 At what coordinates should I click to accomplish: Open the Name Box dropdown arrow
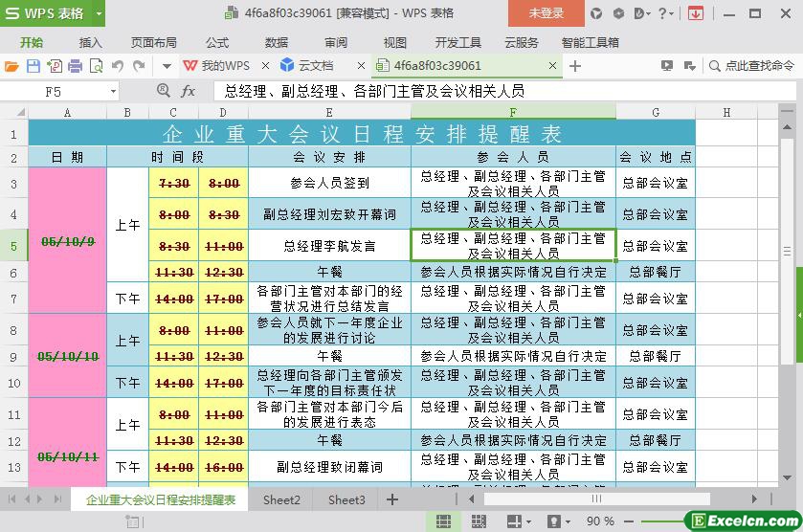(113, 91)
